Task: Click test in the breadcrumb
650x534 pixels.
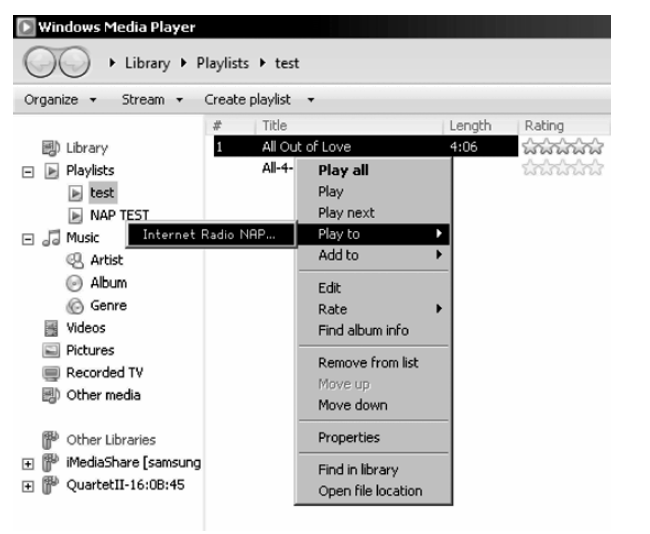Action: [x=287, y=63]
